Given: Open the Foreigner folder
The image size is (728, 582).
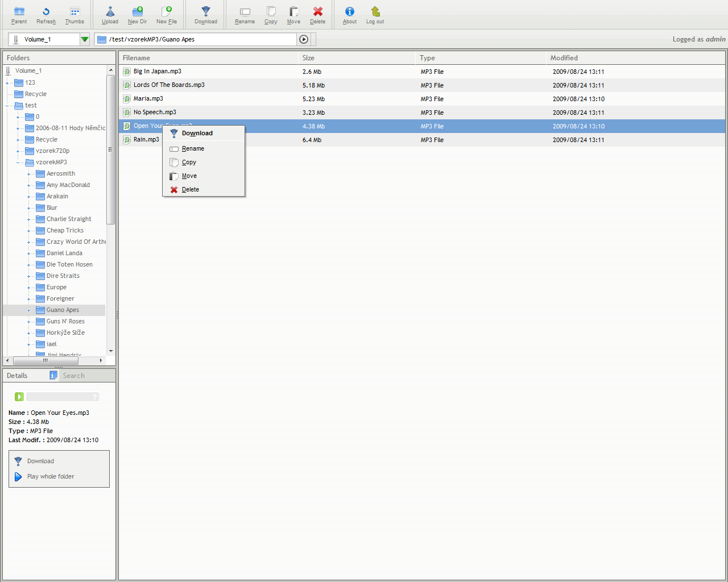Looking at the screenshot, I should tap(60, 298).
